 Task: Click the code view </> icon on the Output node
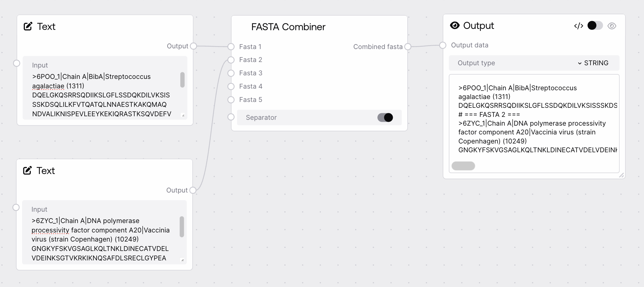(579, 26)
